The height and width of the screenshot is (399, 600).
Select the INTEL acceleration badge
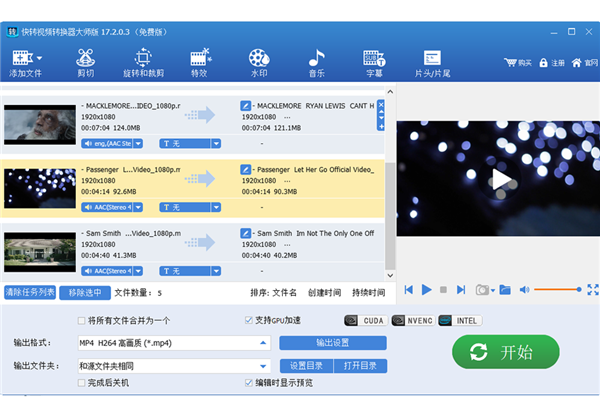pyautogui.click(x=460, y=321)
